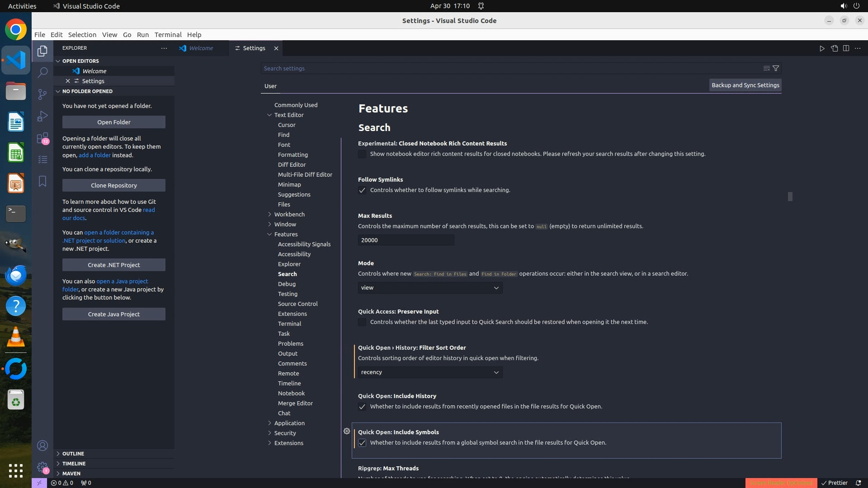868x488 pixels.
Task: Click the Max Results input field
Action: [406, 240]
